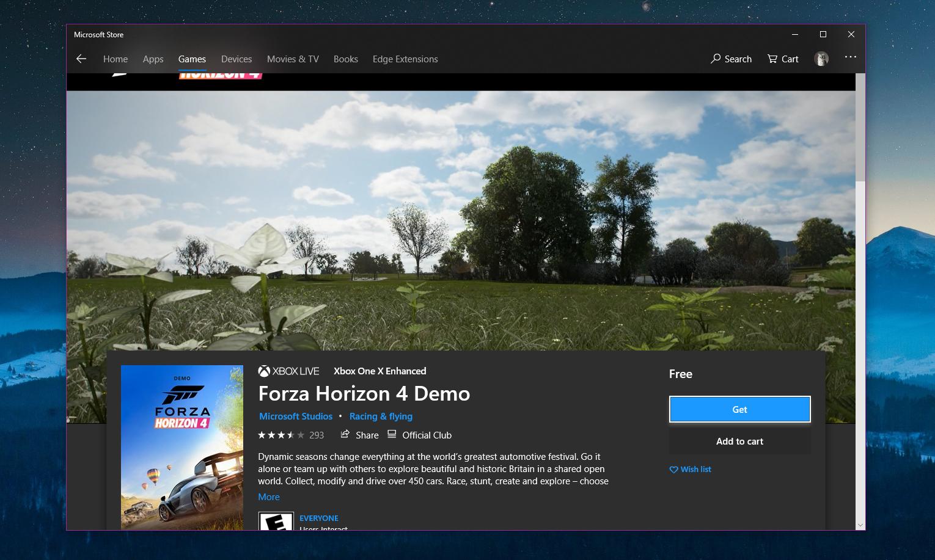Select Add to cart

(739, 441)
